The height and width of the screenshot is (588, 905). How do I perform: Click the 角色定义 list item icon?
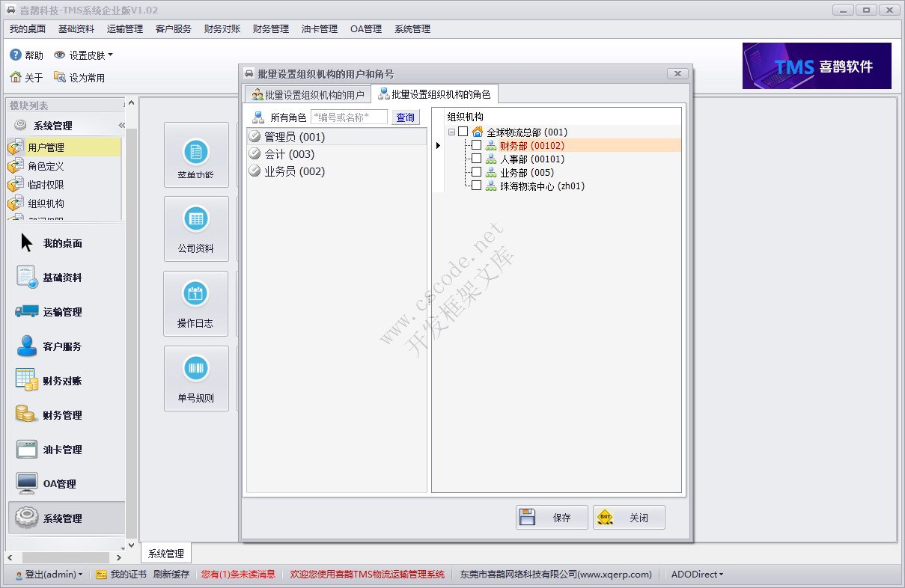16,166
